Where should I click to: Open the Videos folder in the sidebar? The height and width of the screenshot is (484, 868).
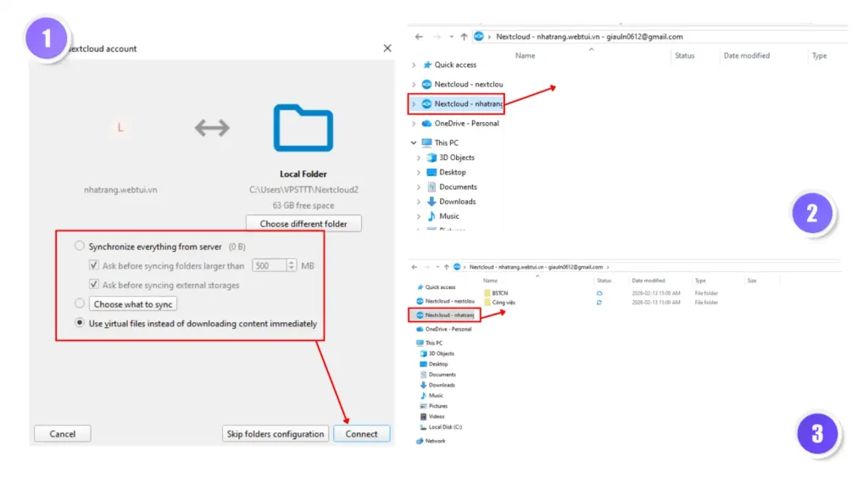(436, 416)
